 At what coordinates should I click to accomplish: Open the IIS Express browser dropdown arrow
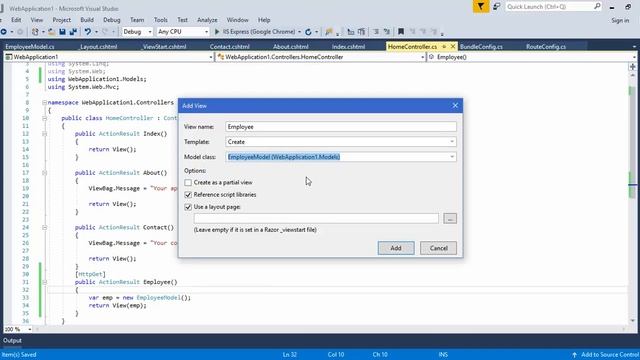(x=300, y=31)
